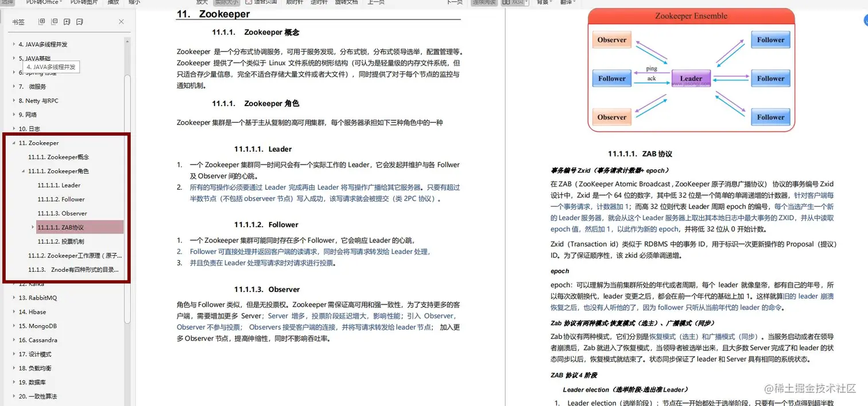Close the 书签 bookmark panel
Viewport: 868px width, 406px height.
(121, 22)
